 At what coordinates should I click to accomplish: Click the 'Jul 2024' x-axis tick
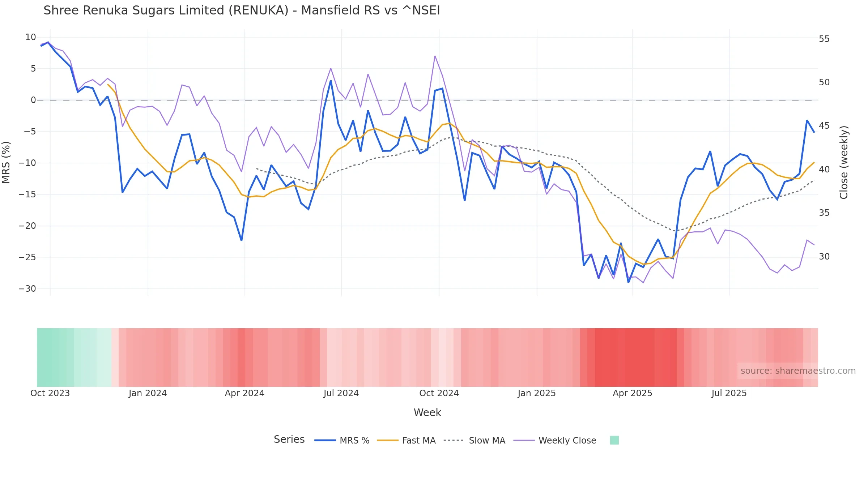tap(341, 393)
